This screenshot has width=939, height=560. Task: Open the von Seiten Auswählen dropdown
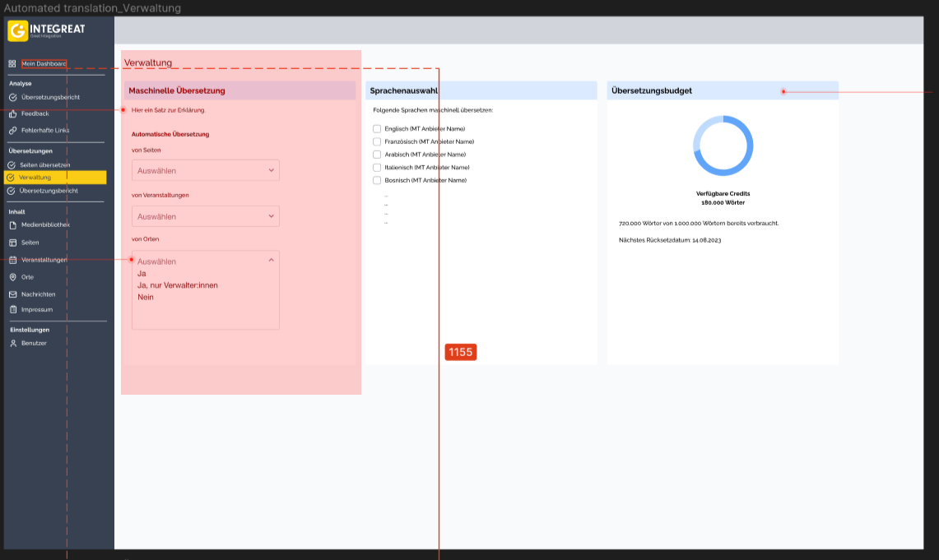[x=206, y=170]
